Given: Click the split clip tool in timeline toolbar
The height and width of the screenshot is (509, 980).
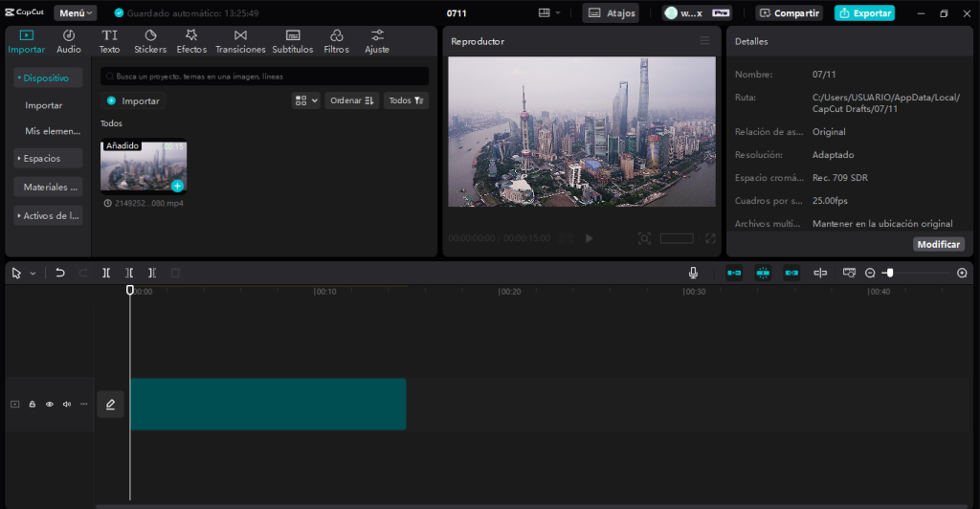Looking at the screenshot, I should 106,273.
